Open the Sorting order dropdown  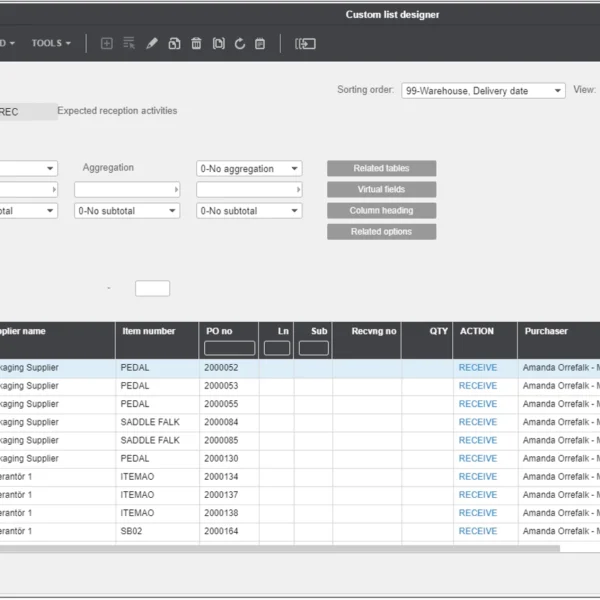(483, 91)
